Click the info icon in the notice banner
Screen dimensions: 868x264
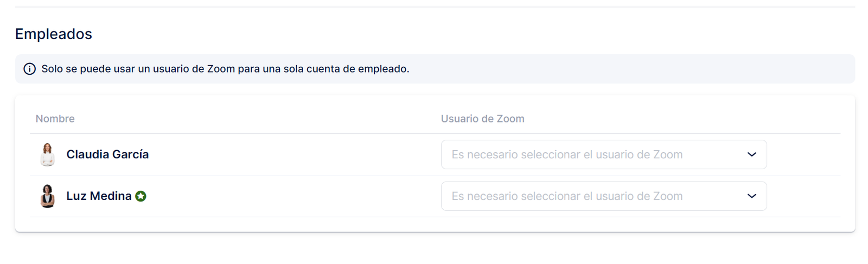pos(30,69)
